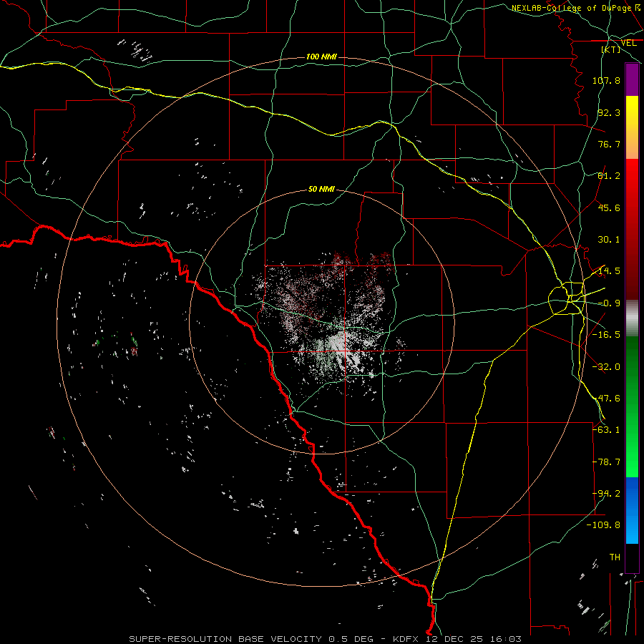Select the 45.6 scale value
Screen dimensions: 644x644
coord(609,208)
